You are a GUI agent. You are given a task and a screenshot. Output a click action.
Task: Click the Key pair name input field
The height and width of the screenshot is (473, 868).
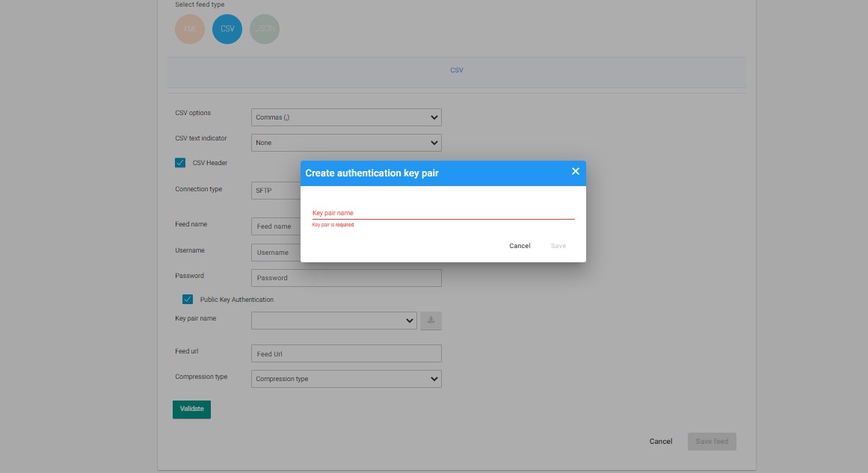coord(441,213)
